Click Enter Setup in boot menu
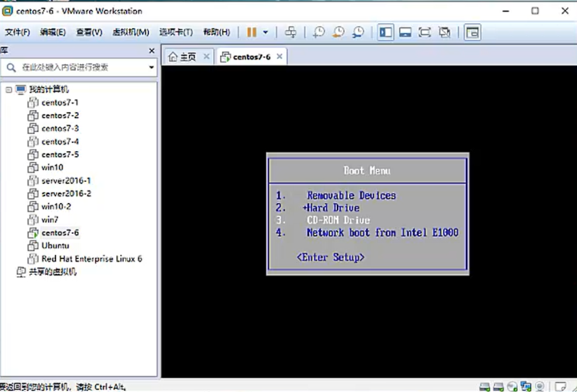 (x=331, y=257)
